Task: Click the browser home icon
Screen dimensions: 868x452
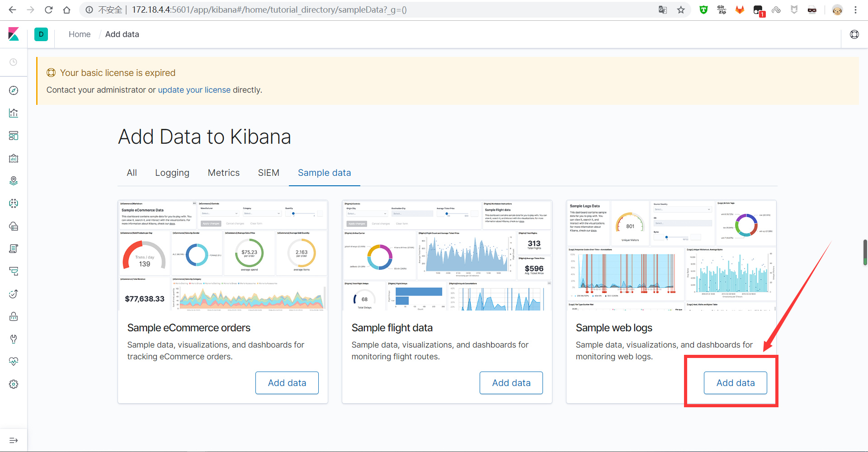Action: click(67, 10)
